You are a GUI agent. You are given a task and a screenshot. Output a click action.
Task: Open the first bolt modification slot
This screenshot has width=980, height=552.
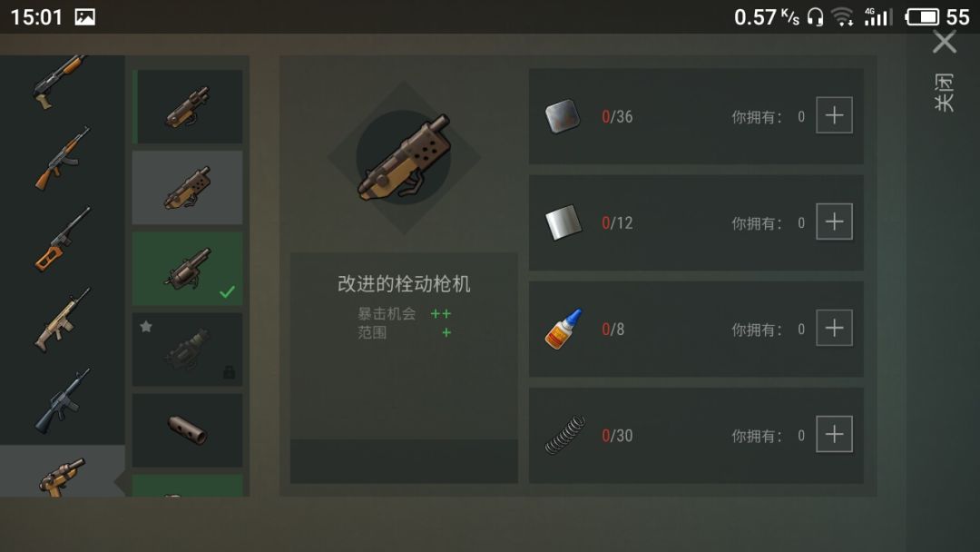pos(188,106)
